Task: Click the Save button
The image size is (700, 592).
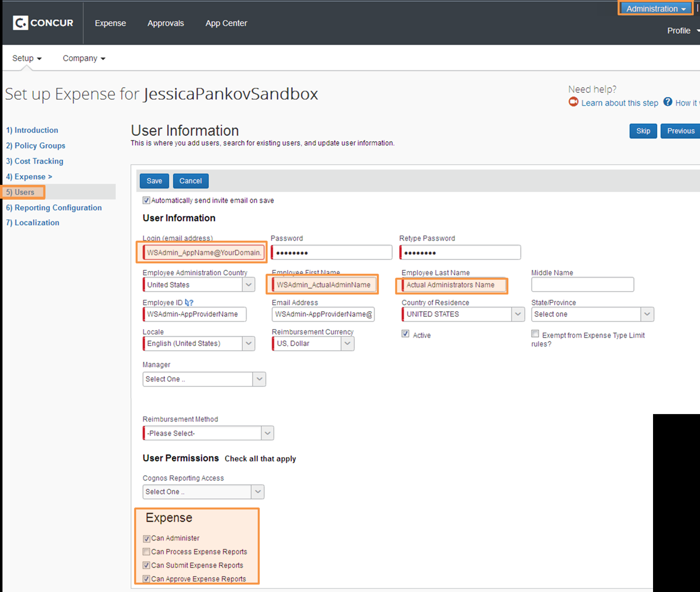Action: pos(154,181)
